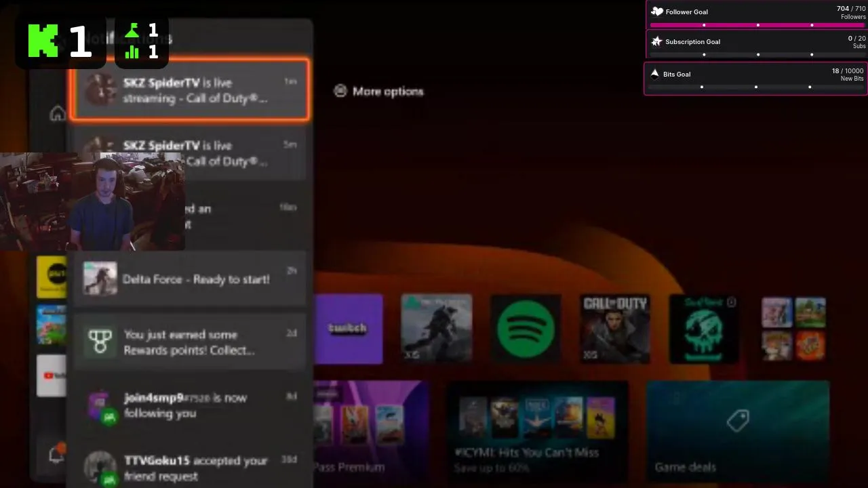The height and width of the screenshot is (488, 868).
Task: Click the streamer webcam overlay
Action: [92, 201]
